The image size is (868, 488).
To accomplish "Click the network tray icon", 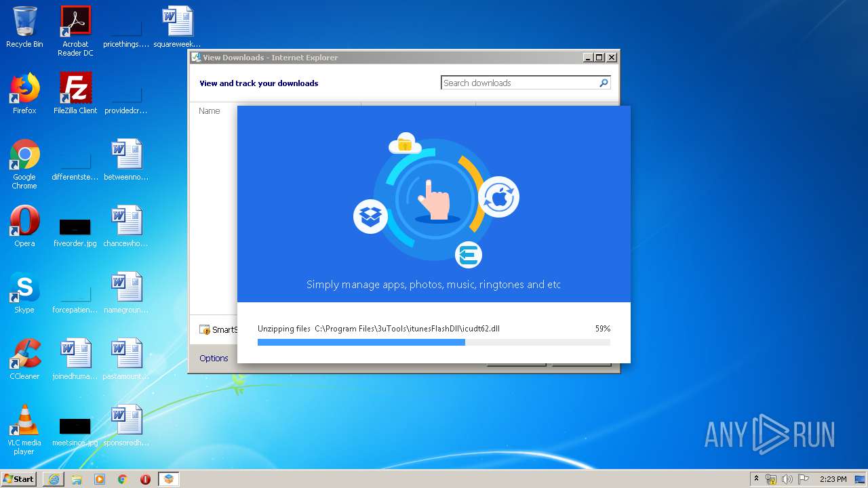I will pos(771,479).
